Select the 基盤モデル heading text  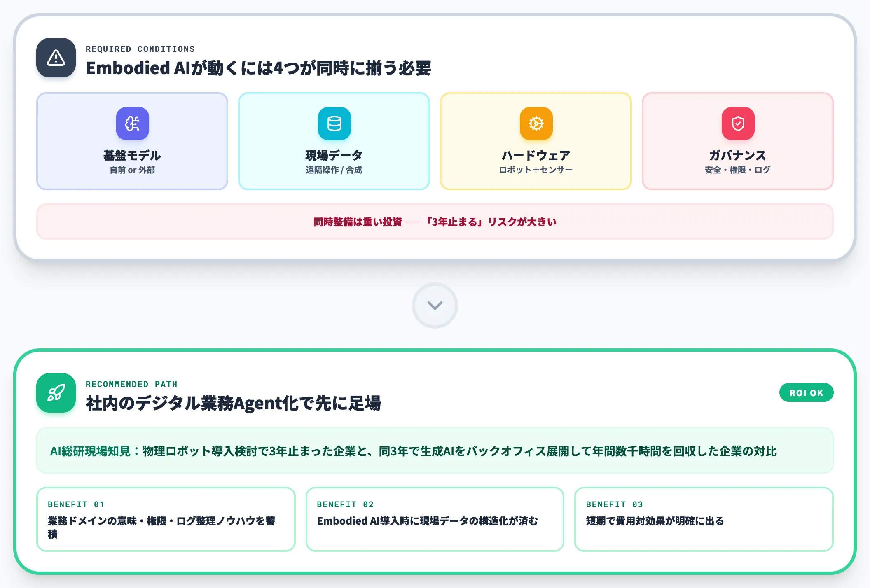pyautogui.click(x=132, y=155)
